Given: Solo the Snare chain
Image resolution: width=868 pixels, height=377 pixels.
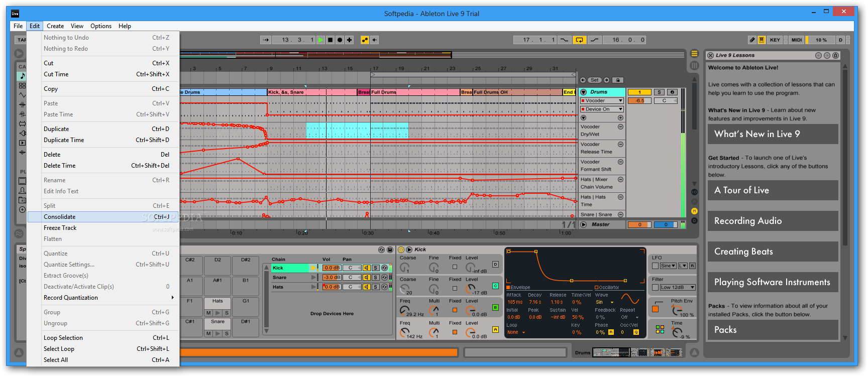Looking at the screenshot, I should pos(375,277).
